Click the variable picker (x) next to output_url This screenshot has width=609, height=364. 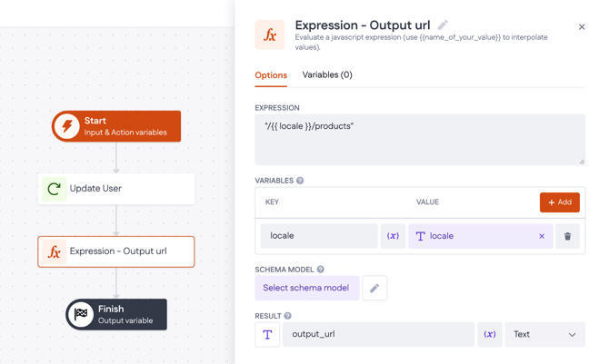(x=489, y=334)
